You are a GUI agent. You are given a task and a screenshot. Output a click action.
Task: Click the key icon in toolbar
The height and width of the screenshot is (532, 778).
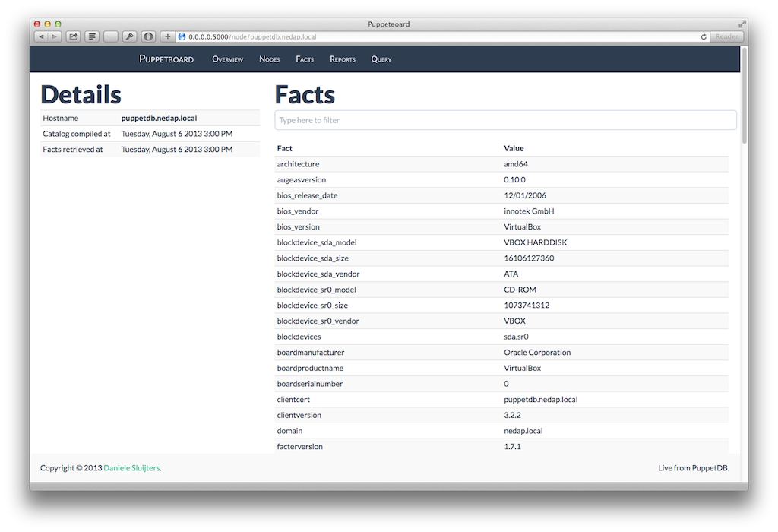click(129, 36)
